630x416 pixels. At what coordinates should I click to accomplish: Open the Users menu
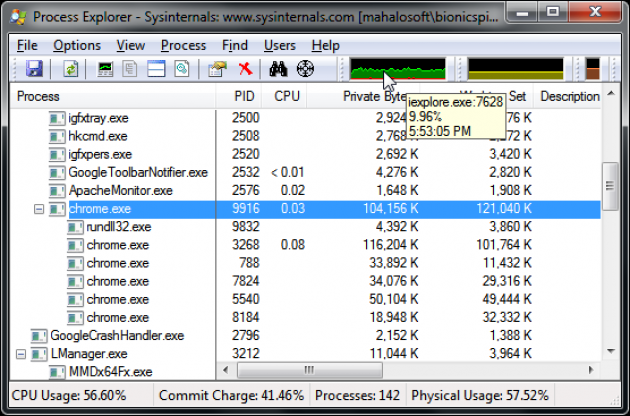click(280, 45)
